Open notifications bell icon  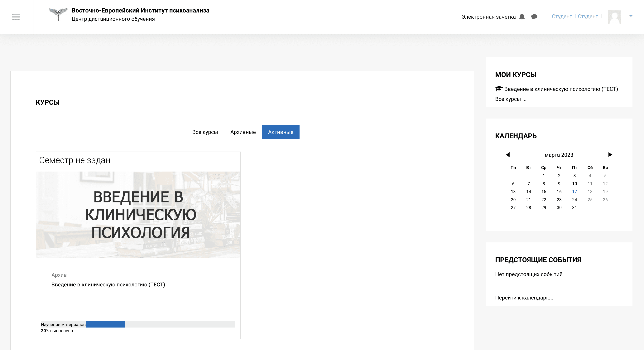[522, 17]
